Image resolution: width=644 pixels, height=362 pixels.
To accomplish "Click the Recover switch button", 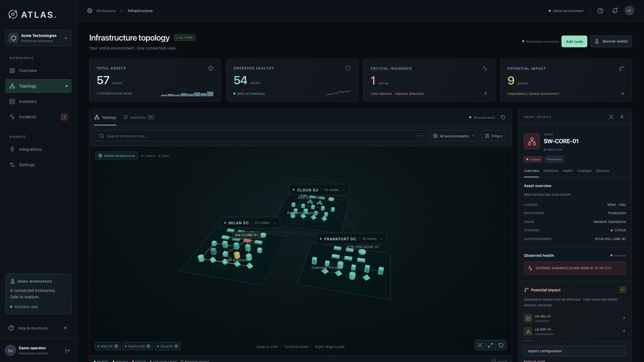I will (611, 42).
